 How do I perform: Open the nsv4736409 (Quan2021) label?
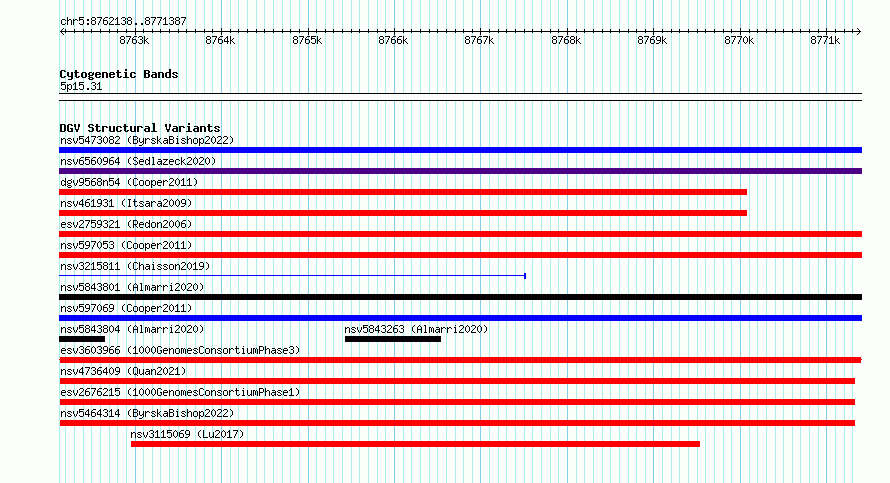point(123,371)
